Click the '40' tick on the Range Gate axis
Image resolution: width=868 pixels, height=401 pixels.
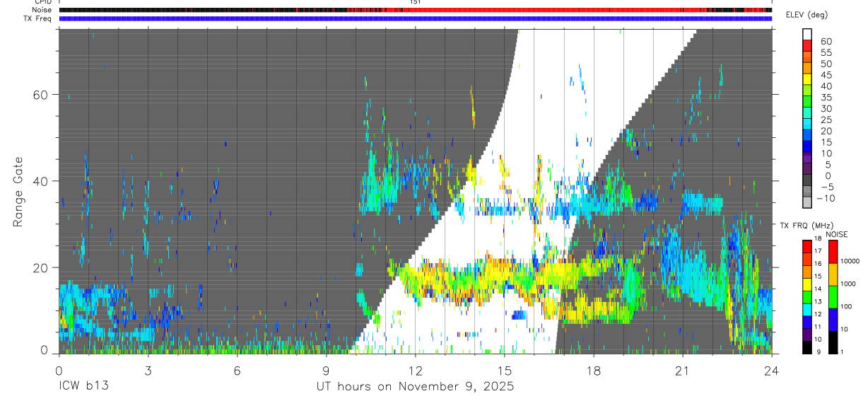(40, 181)
